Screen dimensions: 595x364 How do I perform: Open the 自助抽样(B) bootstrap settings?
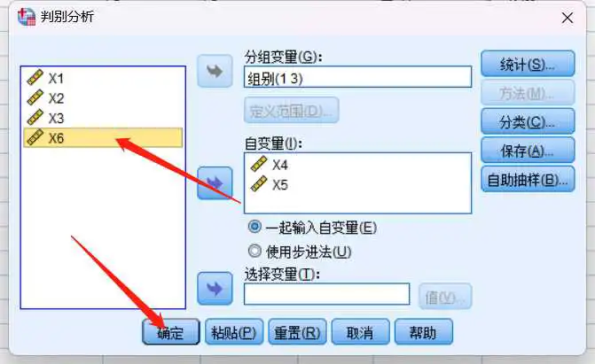tap(528, 179)
